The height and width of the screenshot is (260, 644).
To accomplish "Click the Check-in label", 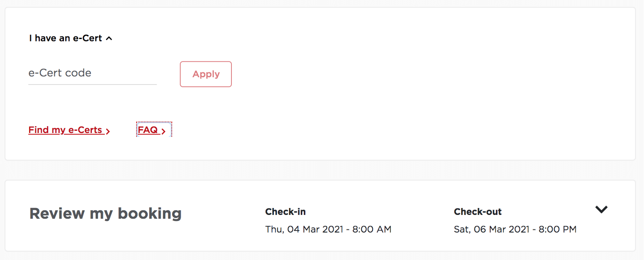I will click(286, 212).
